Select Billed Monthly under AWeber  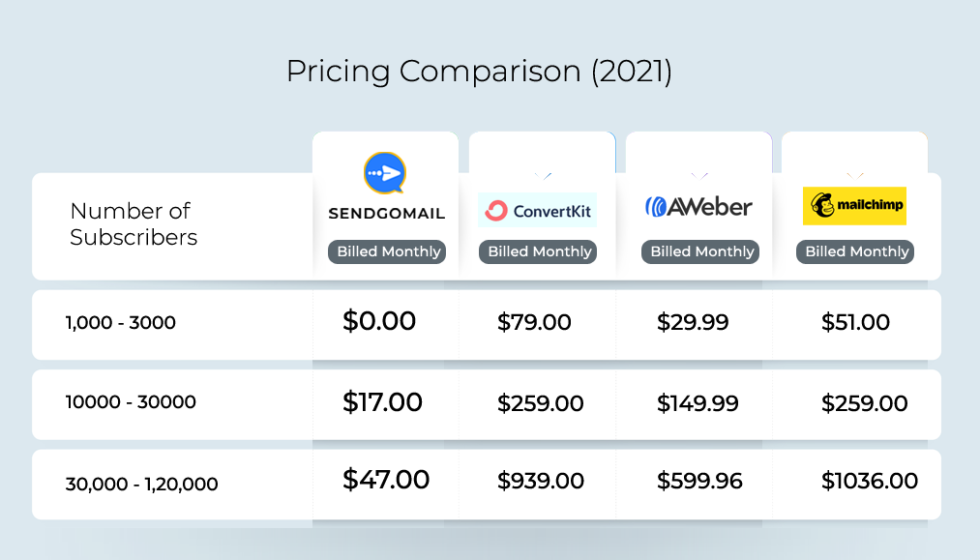700,251
